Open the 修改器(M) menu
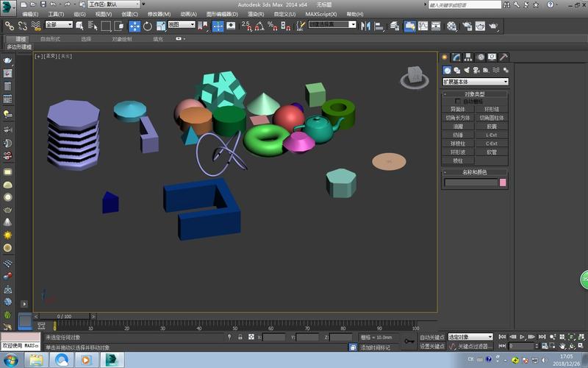This screenshot has width=588, height=368. 159,14
